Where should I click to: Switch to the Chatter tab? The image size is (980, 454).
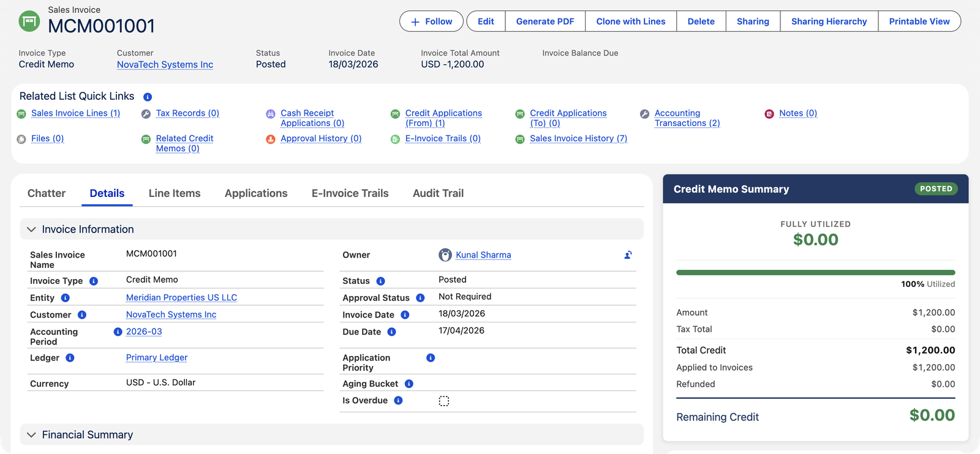pyautogui.click(x=47, y=193)
